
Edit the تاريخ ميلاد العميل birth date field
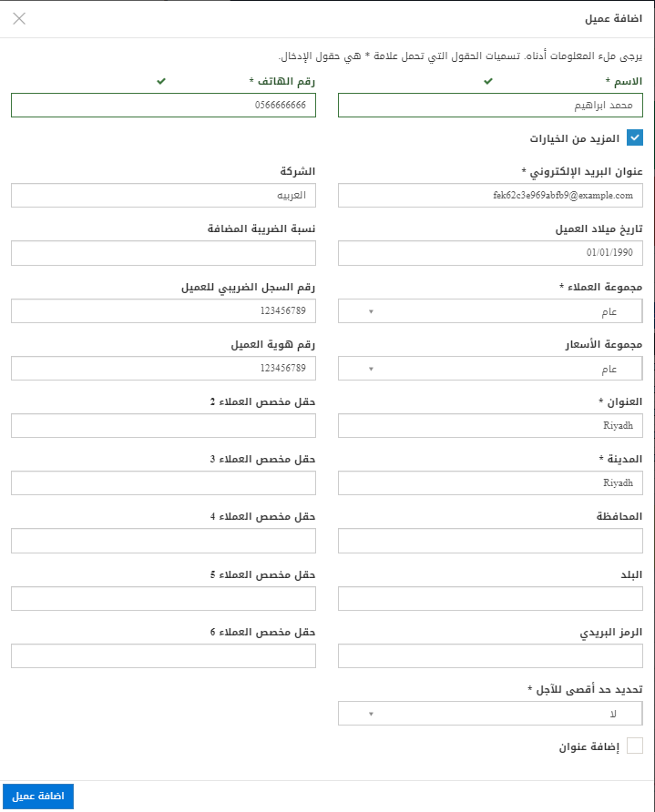[x=490, y=253]
